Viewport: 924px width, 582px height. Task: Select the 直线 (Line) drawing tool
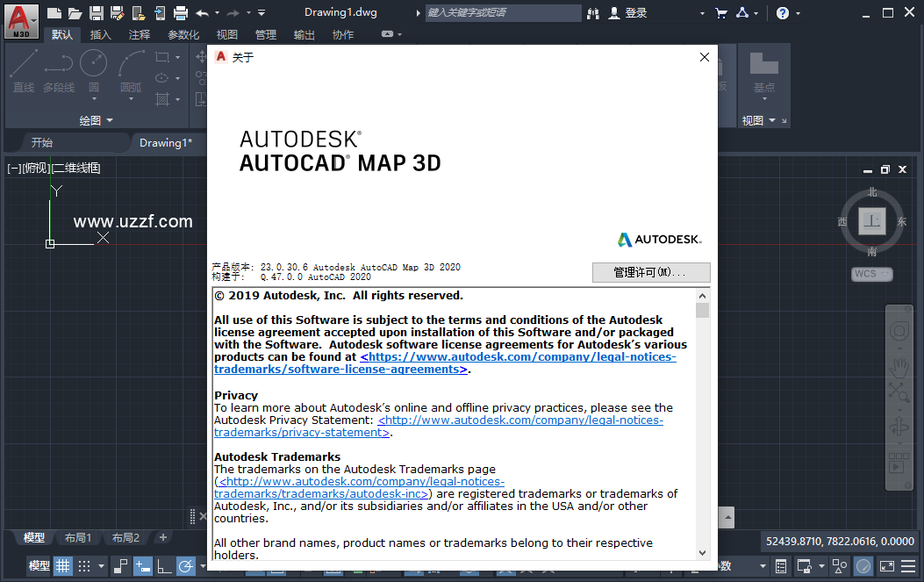click(x=23, y=70)
